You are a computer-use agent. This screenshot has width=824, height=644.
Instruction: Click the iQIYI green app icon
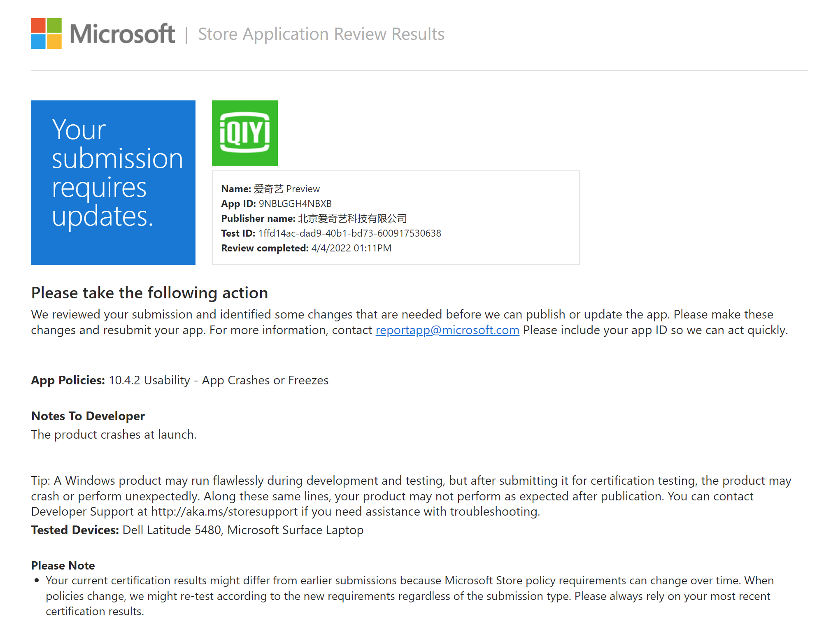[245, 133]
